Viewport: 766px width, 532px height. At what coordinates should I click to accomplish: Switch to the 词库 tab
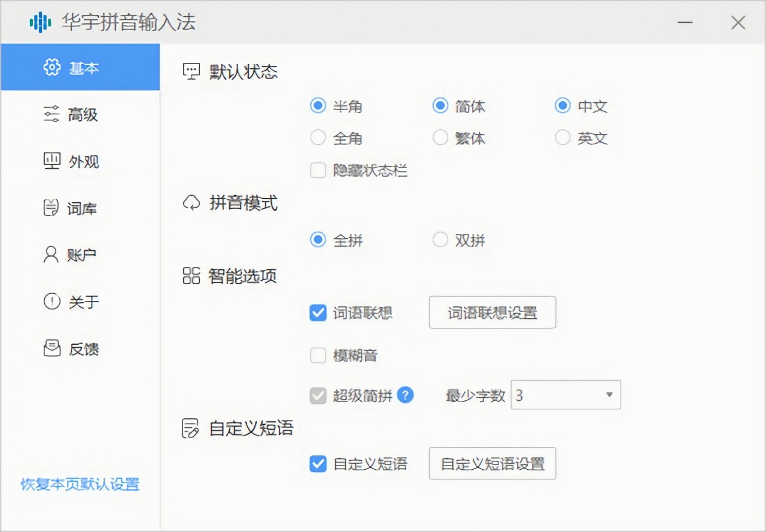(81, 208)
